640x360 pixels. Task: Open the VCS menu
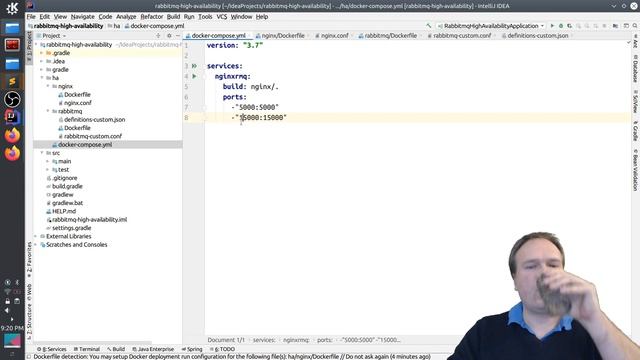pos(222,17)
